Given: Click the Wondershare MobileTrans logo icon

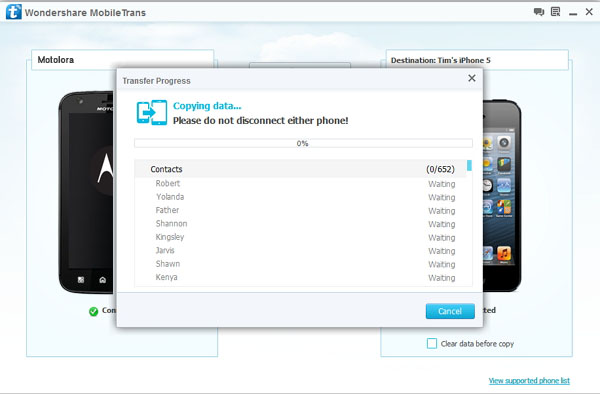Looking at the screenshot, I should 14,12.
